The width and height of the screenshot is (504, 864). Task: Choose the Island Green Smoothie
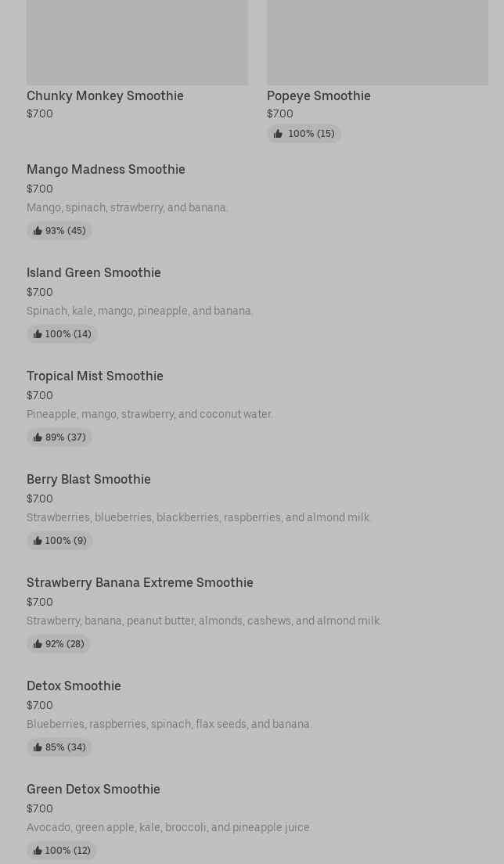coord(94,272)
